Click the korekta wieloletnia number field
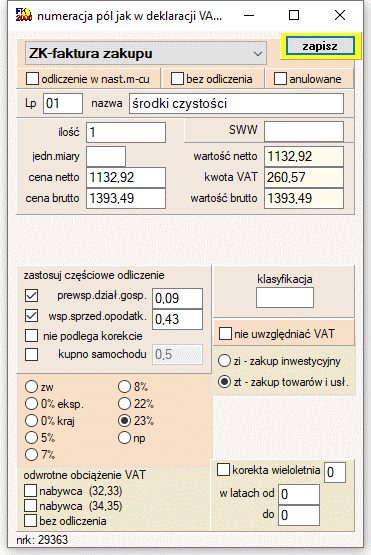Viewport: 371px width, 555px height. pos(335,472)
